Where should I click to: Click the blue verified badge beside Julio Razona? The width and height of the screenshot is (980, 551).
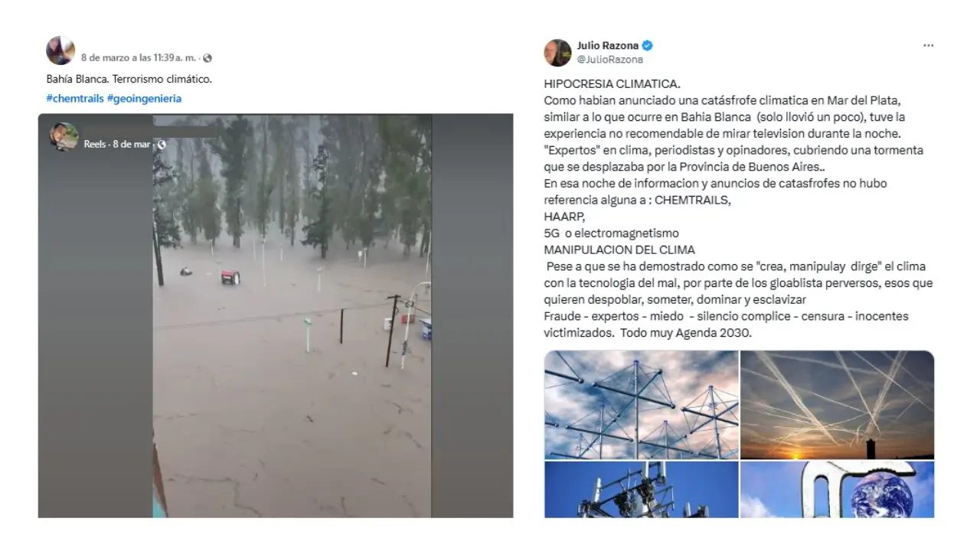648,45
